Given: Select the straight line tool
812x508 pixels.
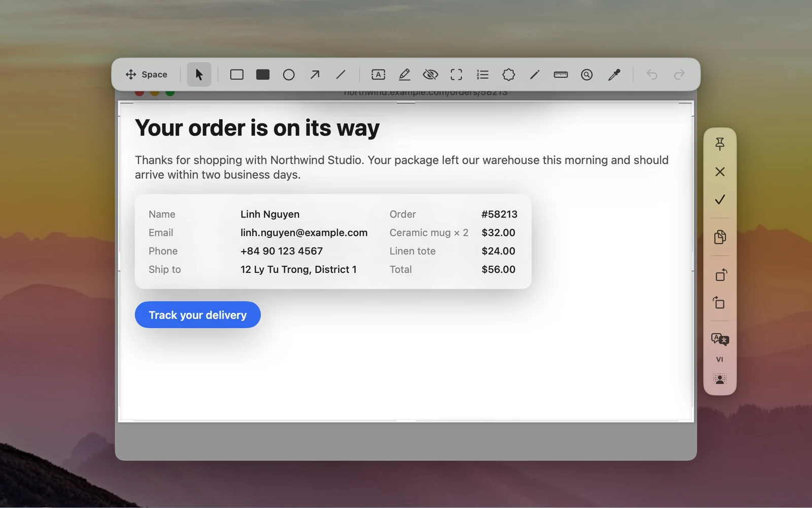Looking at the screenshot, I should click(x=341, y=75).
